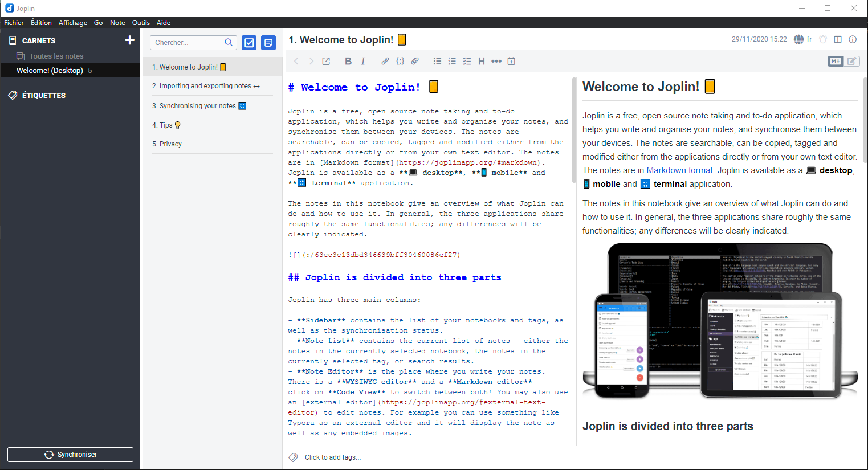The height and width of the screenshot is (470, 868).
Task: Apply bold formatting
Action: tap(348, 61)
